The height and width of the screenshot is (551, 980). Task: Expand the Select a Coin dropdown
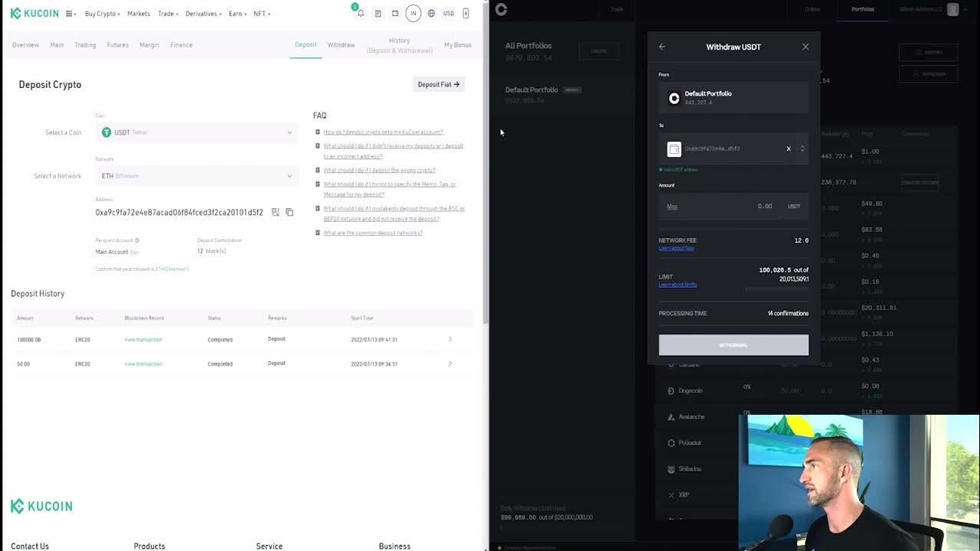click(195, 132)
